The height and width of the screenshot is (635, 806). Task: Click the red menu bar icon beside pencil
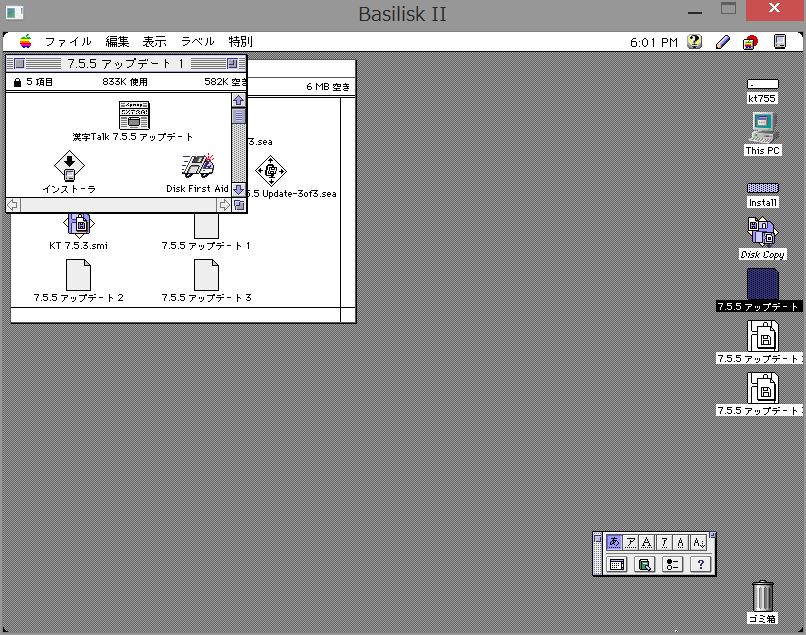point(750,42)
